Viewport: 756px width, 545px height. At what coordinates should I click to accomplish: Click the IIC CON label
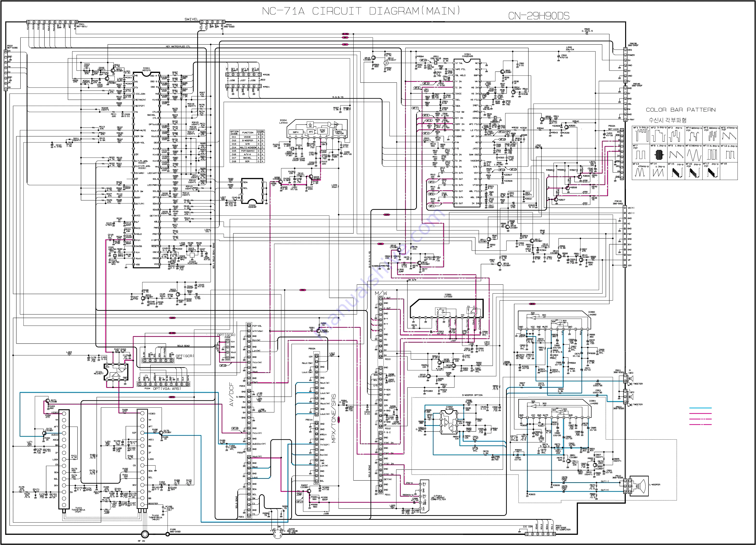coord(528,527)
